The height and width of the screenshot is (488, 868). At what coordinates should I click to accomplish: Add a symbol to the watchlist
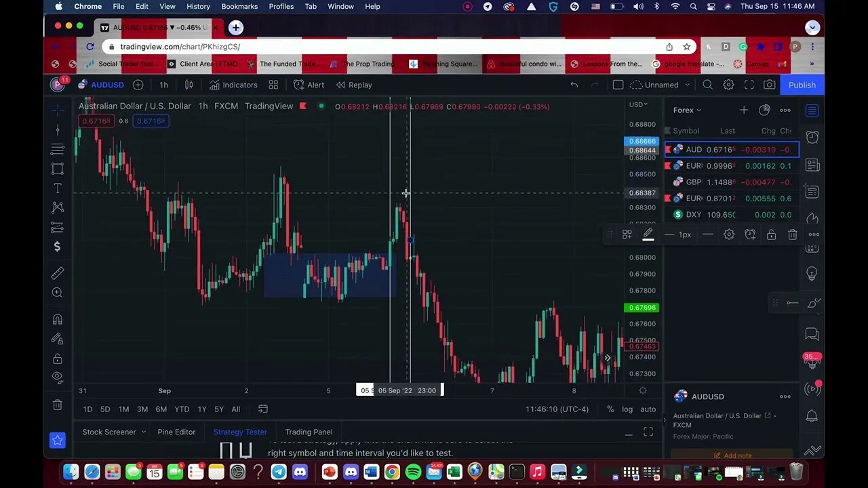tap(744, 110)
